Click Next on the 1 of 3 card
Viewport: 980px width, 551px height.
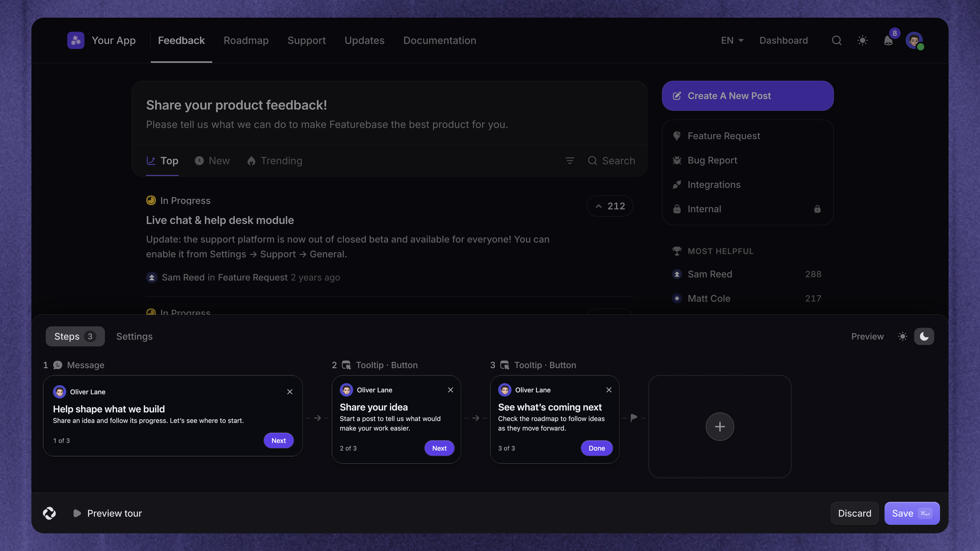pyautogui.click(x=279, y=440)
